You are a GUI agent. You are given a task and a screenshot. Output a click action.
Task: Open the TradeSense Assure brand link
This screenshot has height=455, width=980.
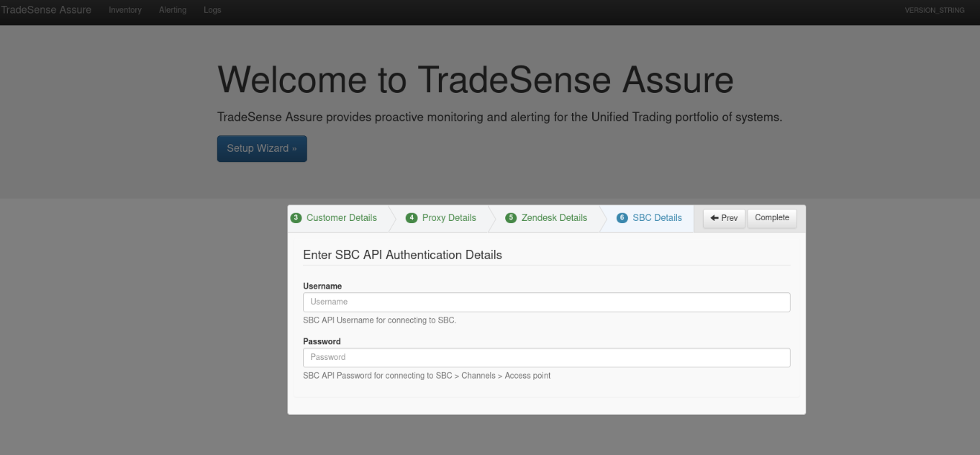click(46, 10)
